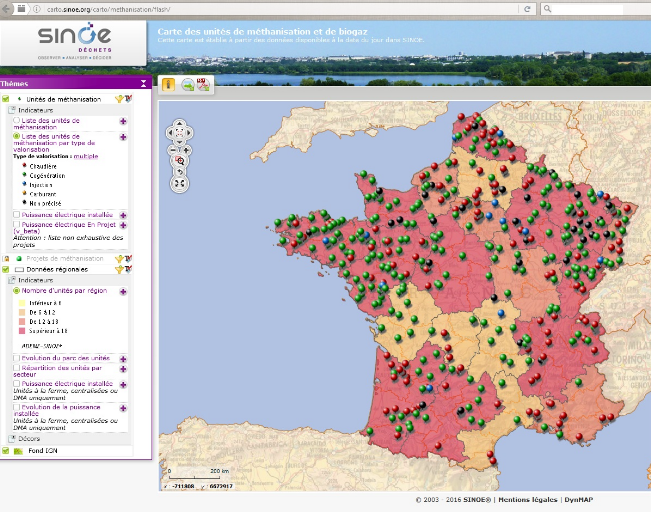The height and width of the screenshot is (512, 651).
Task: Uncheck the Unités de méthanisation layer
Action: coord(6,100)
